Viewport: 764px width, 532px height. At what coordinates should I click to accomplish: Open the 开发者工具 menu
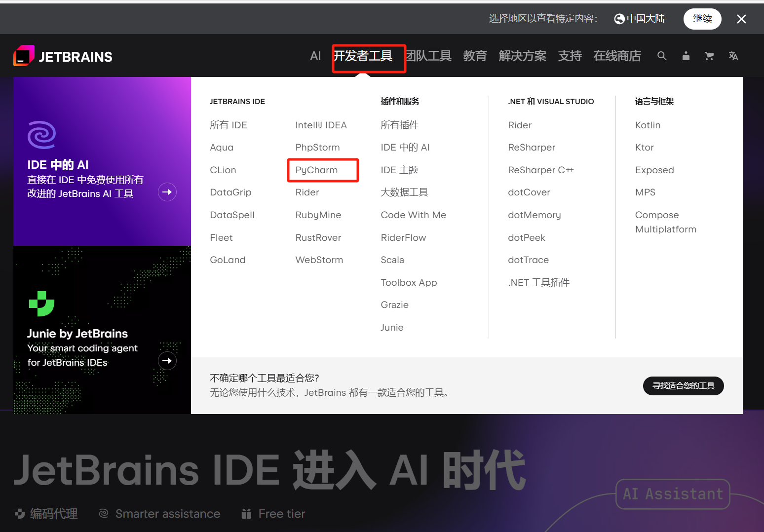click(x=363, y=56)
